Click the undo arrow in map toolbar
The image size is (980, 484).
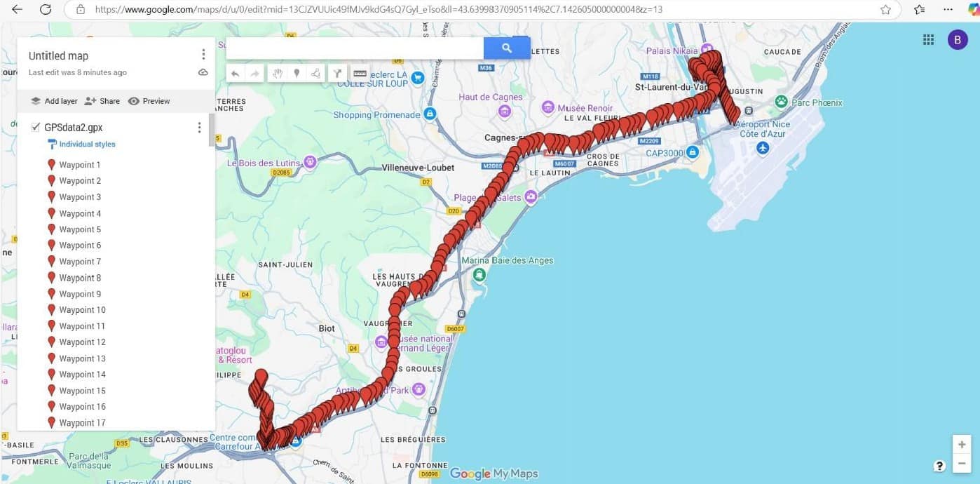click(x=236, y=73)
